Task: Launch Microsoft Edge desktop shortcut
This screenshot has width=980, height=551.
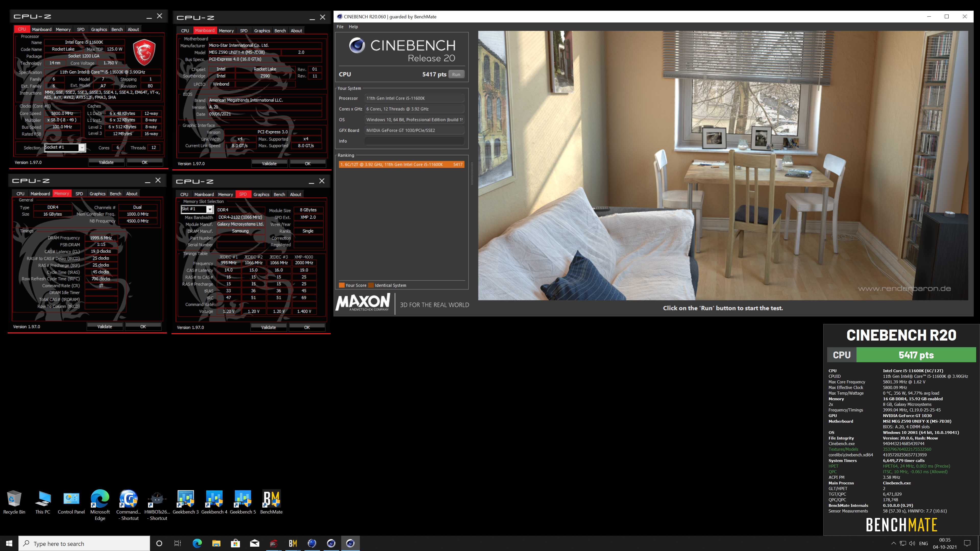Action: (x=100, y=505)
